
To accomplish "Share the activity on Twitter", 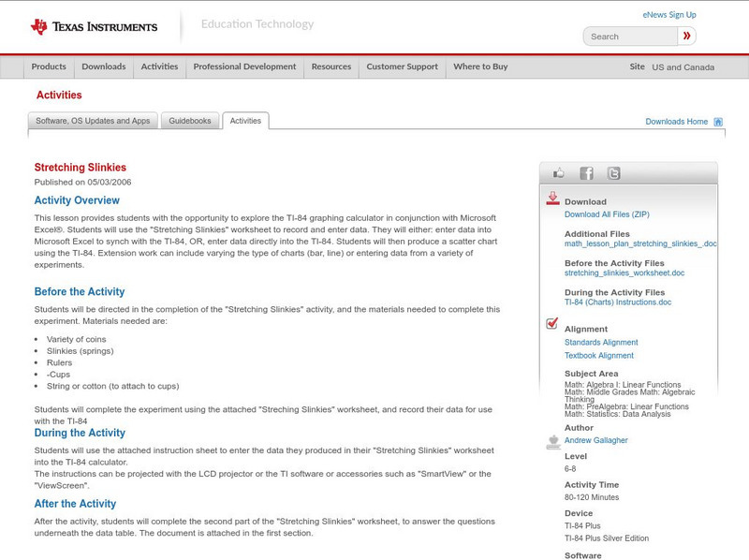I will [x=613, y=173].
